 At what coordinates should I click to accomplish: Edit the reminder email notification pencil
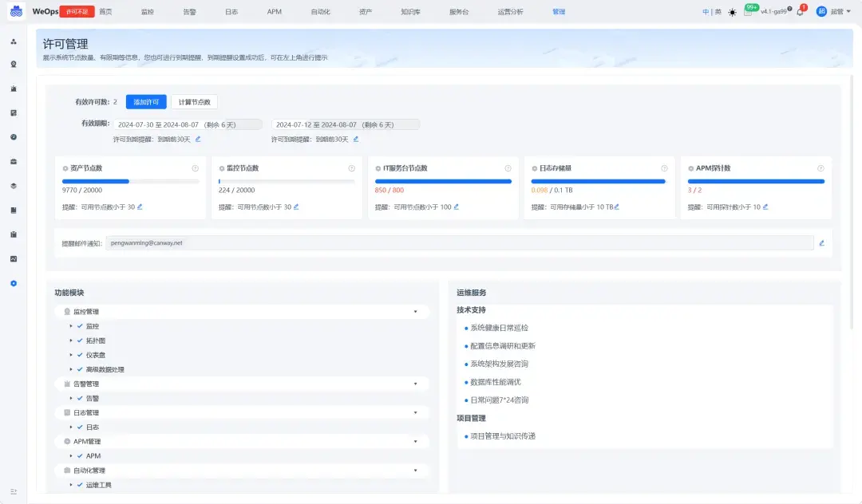pyautogui.click(x=822, y=243)
